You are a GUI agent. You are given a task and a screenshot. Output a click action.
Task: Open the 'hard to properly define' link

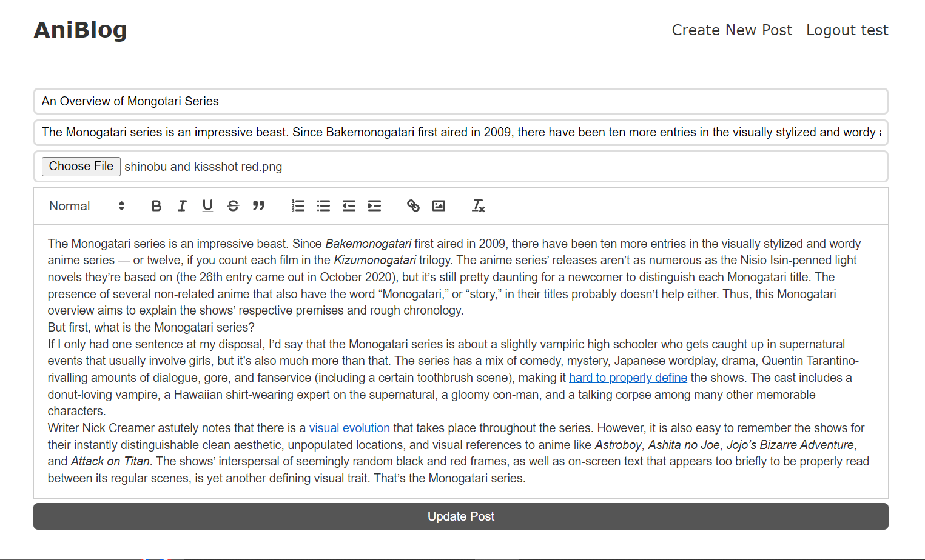[628, 378]
